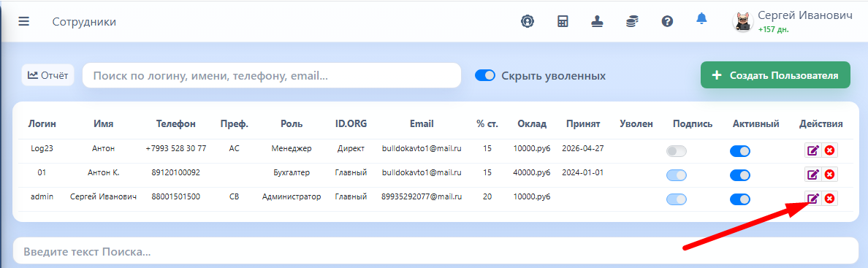
Task: Open the notifications bell
Action: [x=701, y=19]
